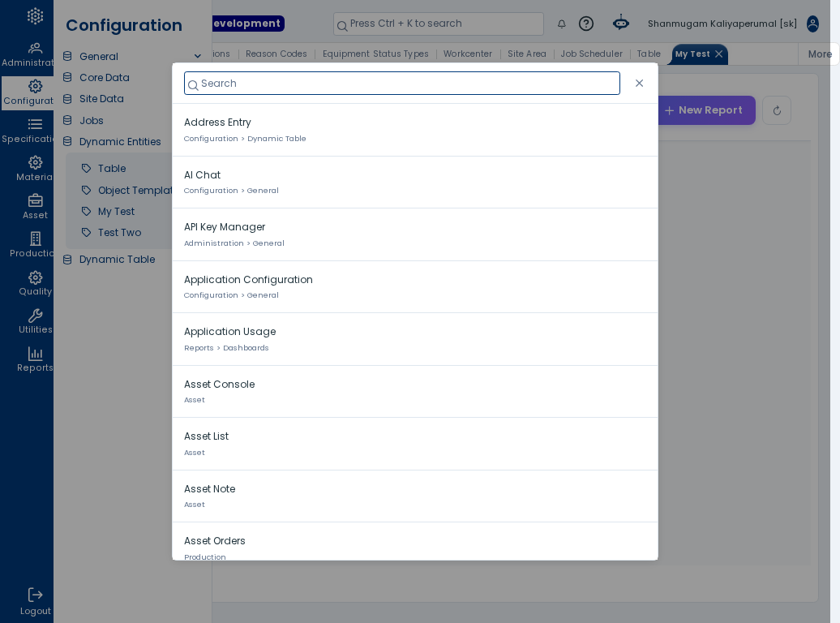
Task: Select the API Key Manager result
Action: (x=414, y=234)
